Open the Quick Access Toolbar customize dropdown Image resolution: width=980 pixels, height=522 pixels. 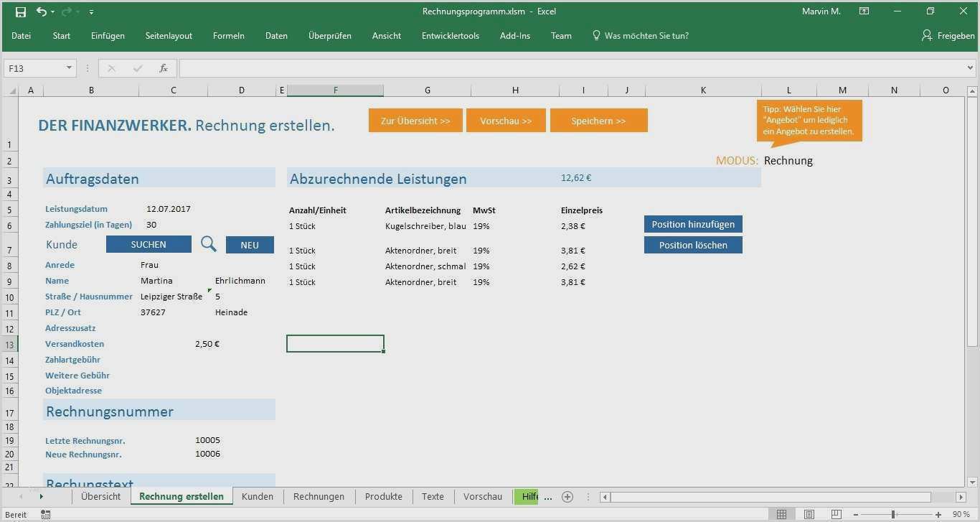click(90, 11)
